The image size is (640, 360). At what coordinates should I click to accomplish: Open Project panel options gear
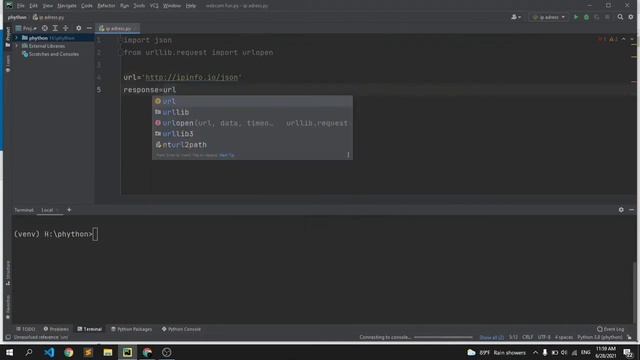pyautogui.click(x=78, y=28)
